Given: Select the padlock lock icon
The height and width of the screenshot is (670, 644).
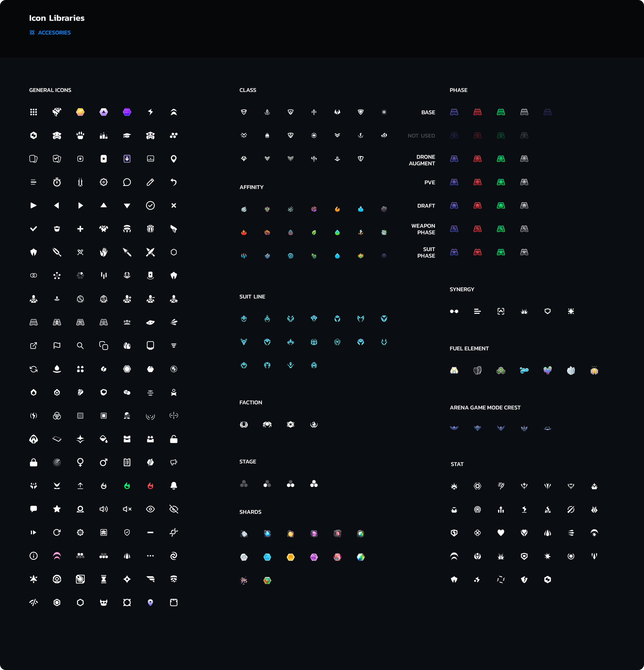Looking at the screenshot, I should coord(33,462).
